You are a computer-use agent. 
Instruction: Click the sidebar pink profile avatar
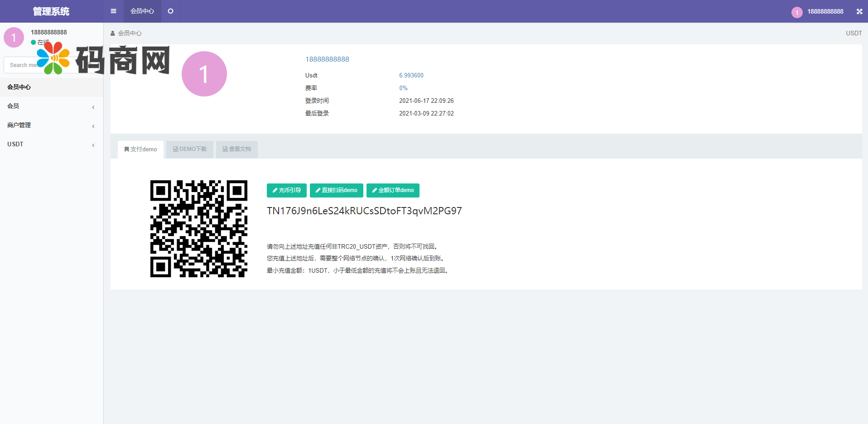coord(14,37)
